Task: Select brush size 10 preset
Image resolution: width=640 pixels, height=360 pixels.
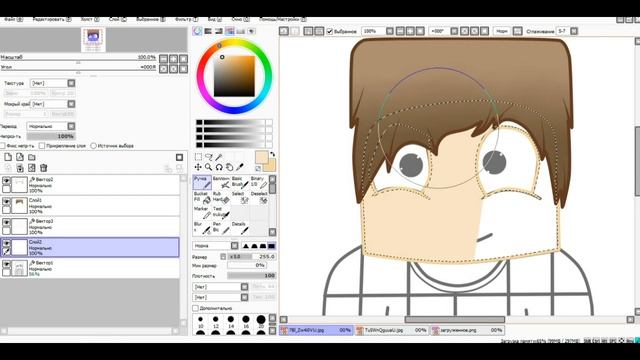Action: pos(200,322)
